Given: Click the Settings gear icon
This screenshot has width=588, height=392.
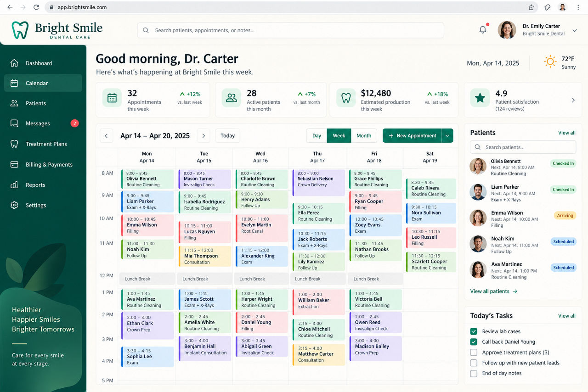Looking at the screenshot, I should (14, 205).
